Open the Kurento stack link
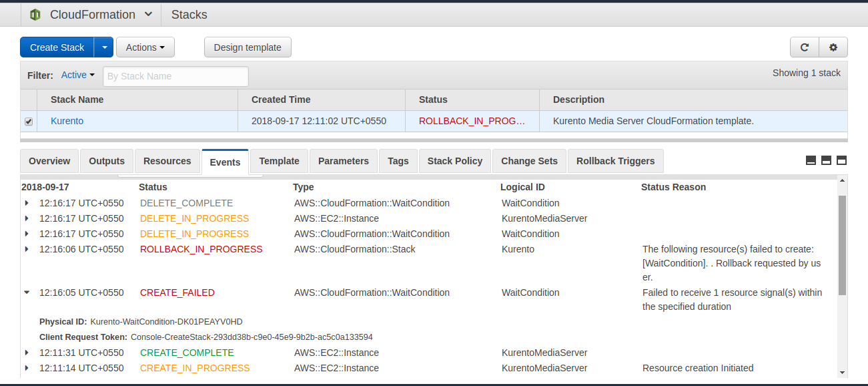The width and height of the screenshot is (868, 386). pyautogui.click(x=67, y=121)
